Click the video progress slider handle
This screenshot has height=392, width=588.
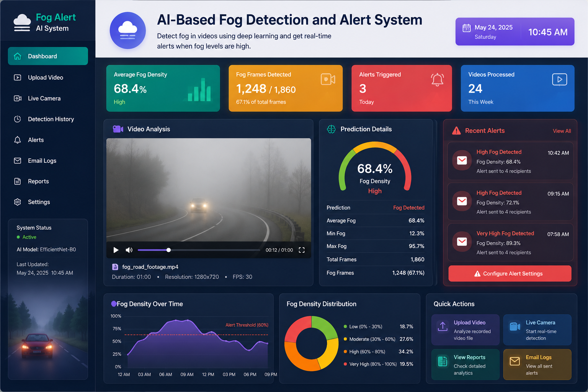tap(168, 250)
